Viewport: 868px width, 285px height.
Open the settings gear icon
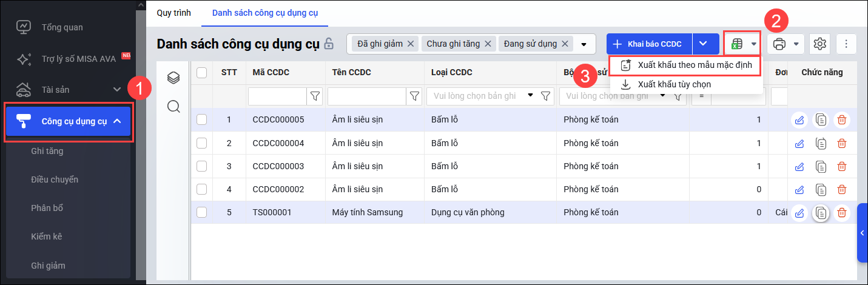[x=820, y=44]
